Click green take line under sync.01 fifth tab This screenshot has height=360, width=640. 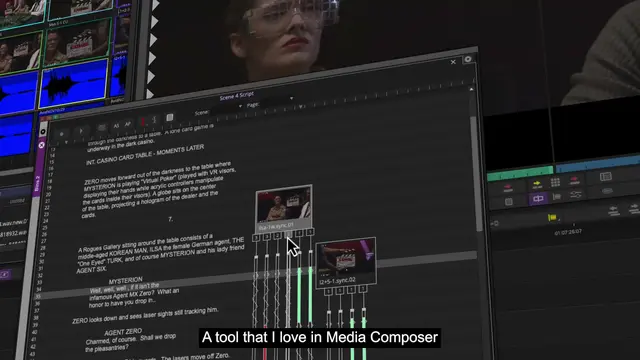pos(299,294)
